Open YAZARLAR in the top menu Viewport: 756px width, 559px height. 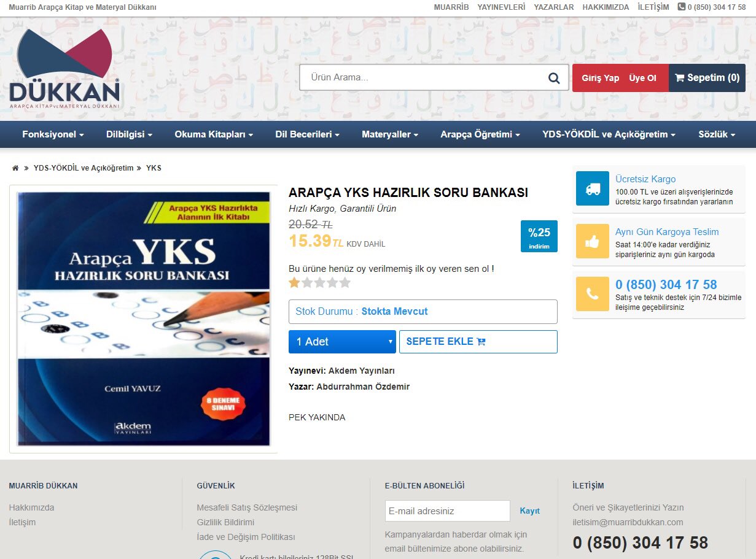[554, 7]
